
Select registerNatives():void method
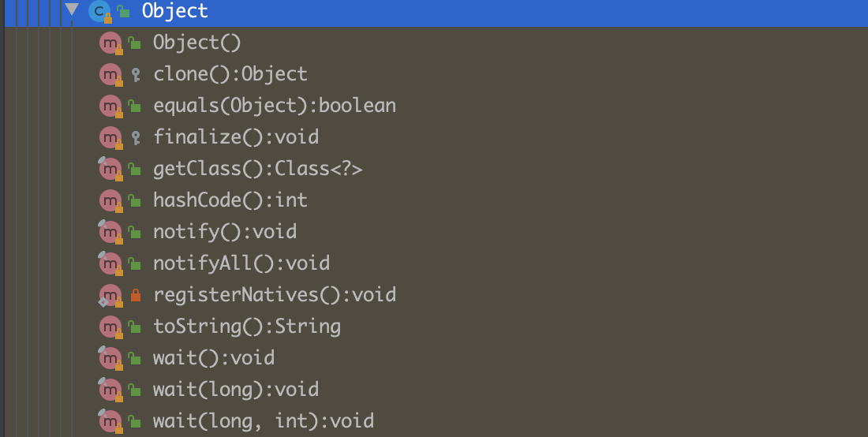(x=274, y=295)
